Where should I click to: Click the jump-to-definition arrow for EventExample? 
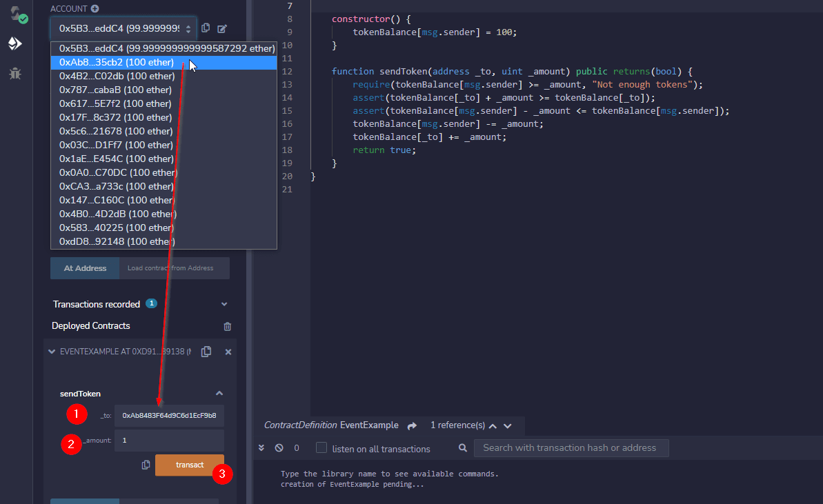click(x=412, y=426)
